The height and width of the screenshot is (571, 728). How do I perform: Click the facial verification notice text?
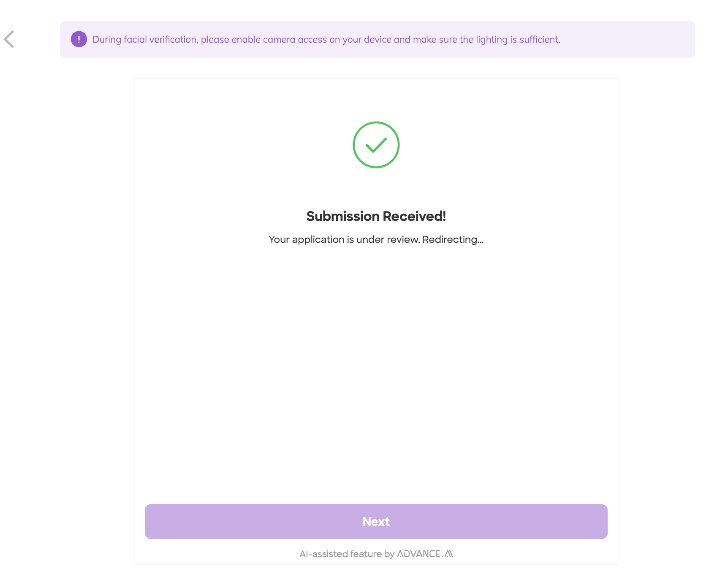point(326,39)
